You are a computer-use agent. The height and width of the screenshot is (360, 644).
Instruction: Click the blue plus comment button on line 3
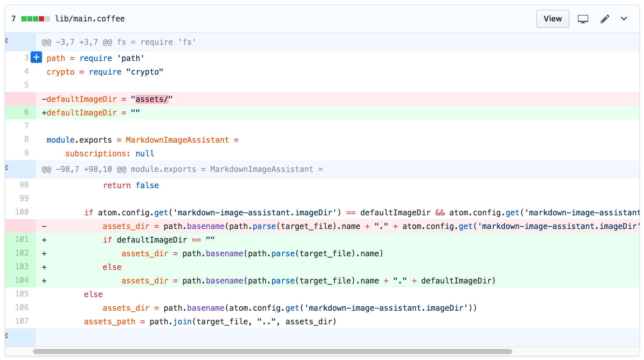[x=36, y=57]
